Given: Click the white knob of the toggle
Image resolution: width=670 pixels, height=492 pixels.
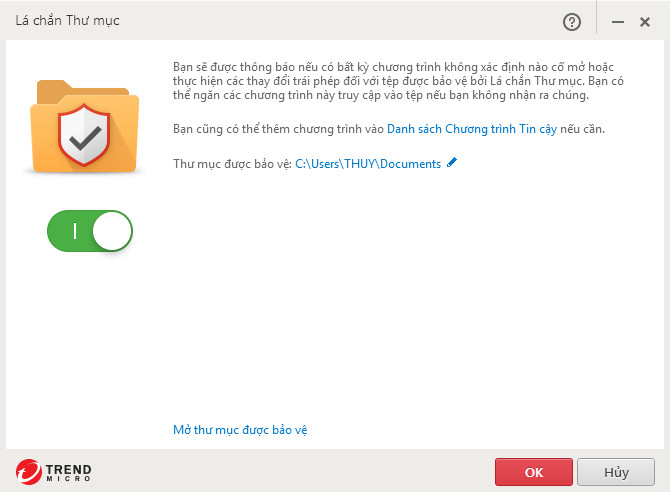Looking at the screenshot, I should tap(112, 231).
